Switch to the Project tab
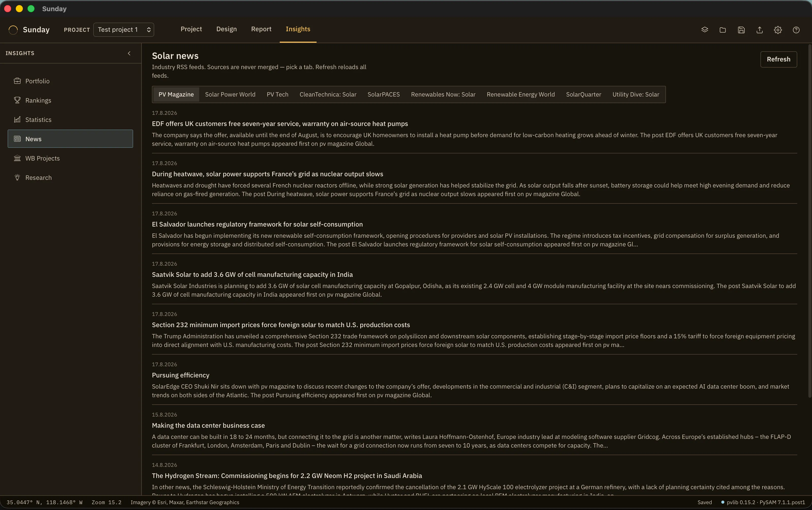 [x=191, y=29]
